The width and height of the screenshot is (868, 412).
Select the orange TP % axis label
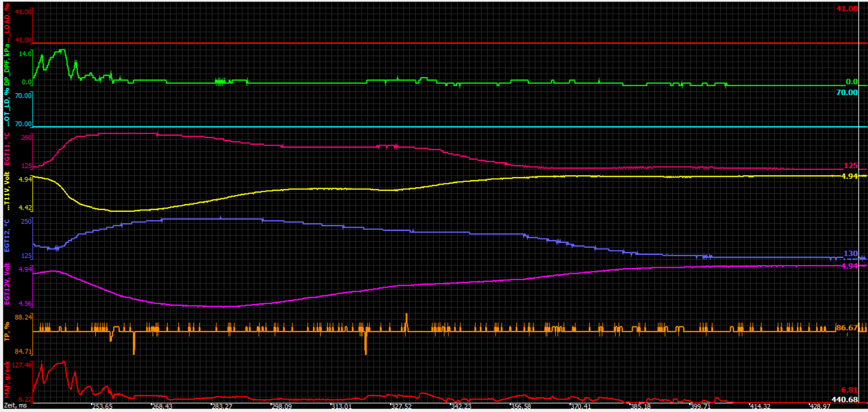click(7, 332)
